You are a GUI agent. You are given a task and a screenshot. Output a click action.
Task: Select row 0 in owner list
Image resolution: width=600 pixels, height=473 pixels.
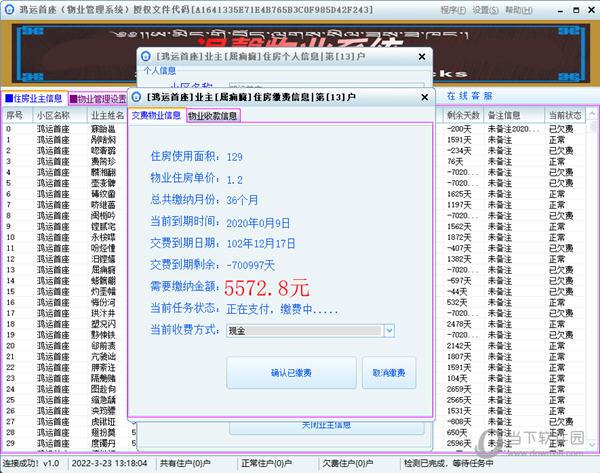pos(65,129)
